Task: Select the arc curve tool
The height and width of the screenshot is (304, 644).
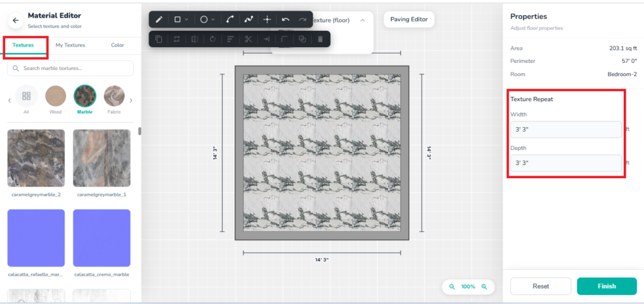Action: click(x=230, y=20)
